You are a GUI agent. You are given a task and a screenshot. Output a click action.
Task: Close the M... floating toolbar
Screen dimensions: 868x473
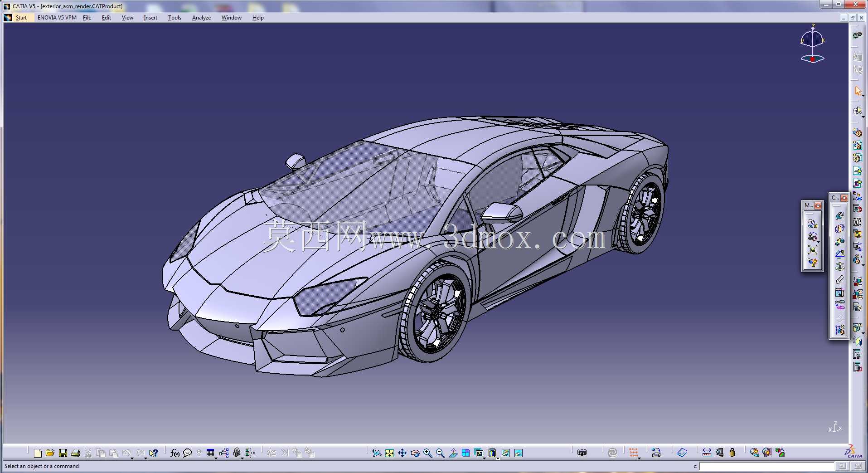pos(818,205)
